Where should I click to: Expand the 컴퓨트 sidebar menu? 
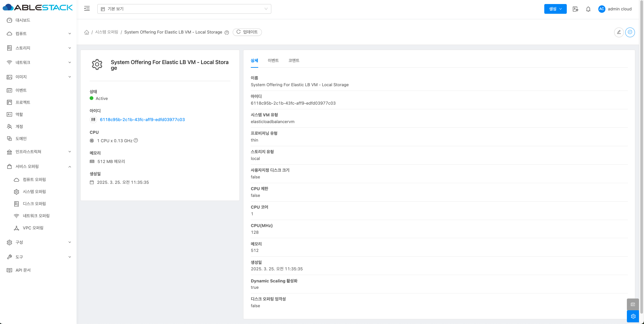point(38,34)
